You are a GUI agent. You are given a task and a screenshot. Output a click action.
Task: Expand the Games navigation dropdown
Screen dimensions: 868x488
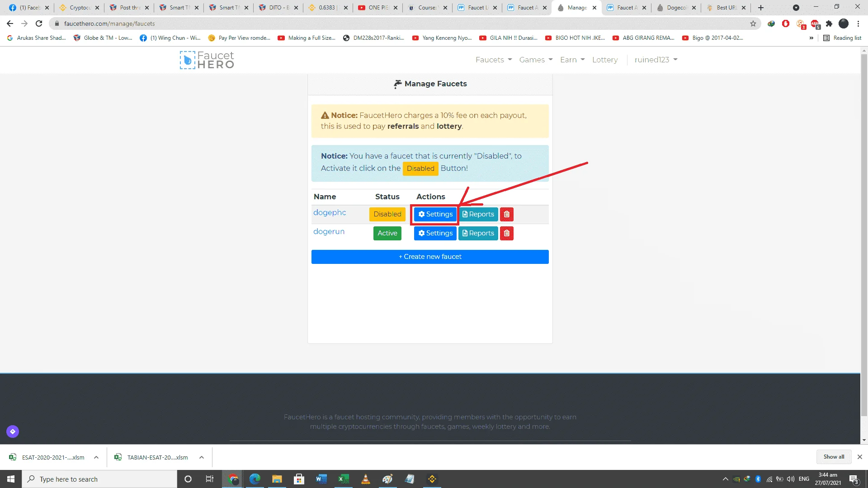536,60
